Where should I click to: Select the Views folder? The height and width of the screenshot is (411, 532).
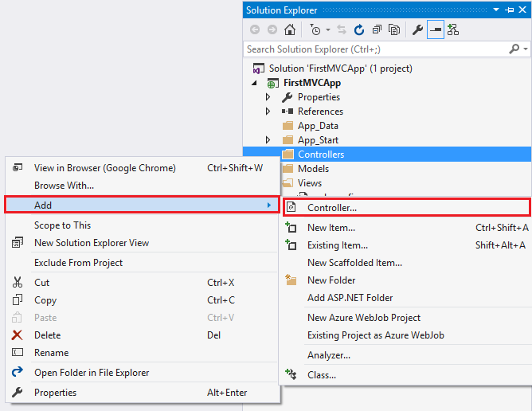[310, 183]
